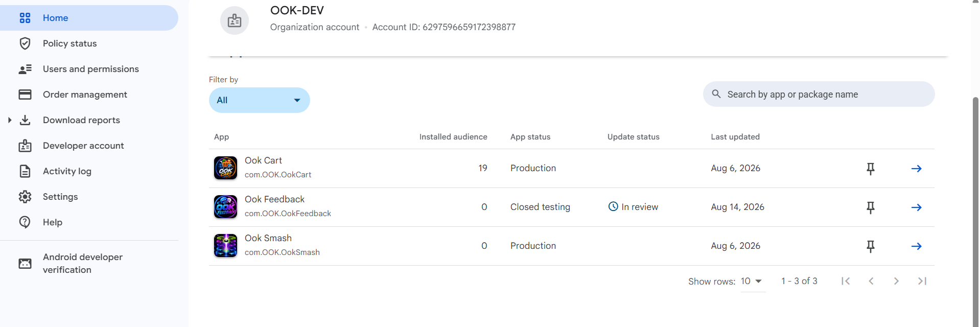Click Ook Cart's Production status cell
980x327 pixels.
coord(533,168)
